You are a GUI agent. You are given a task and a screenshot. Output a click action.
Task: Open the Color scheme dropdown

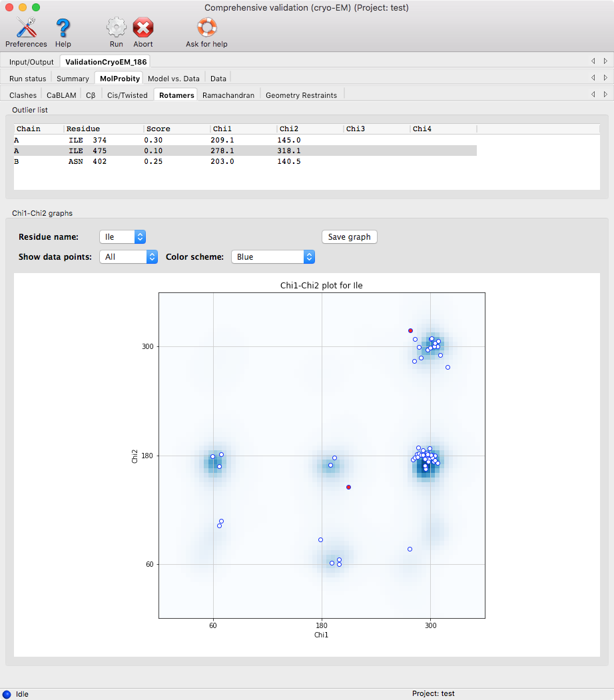272,257
